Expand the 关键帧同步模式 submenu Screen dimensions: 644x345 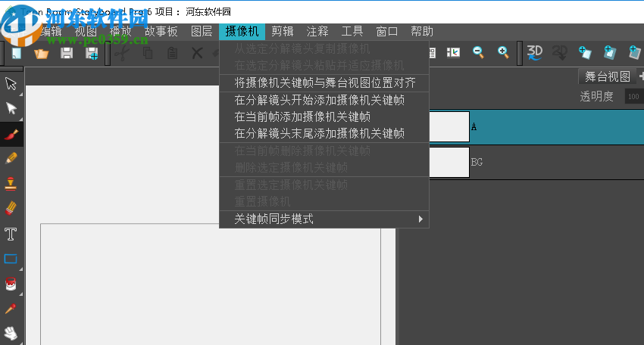324,219
